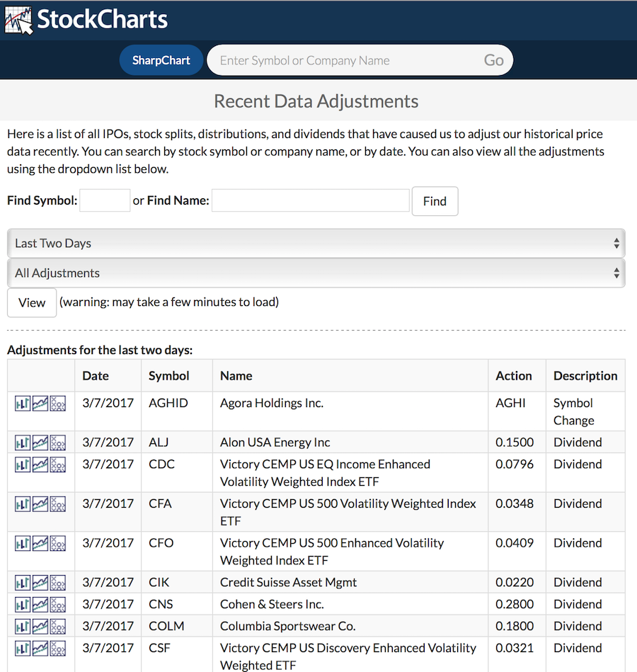
Task: Open the point-and-figure chart icon for CIK
Action: pyautogui.click(x=58, y=583)
